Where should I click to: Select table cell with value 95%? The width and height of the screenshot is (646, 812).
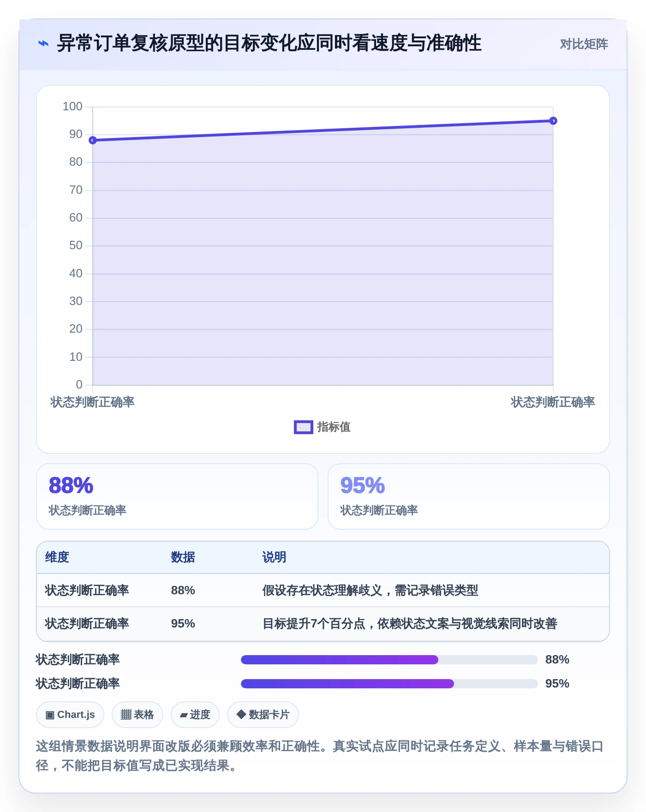pyautogui.click(x=183, y=624)
